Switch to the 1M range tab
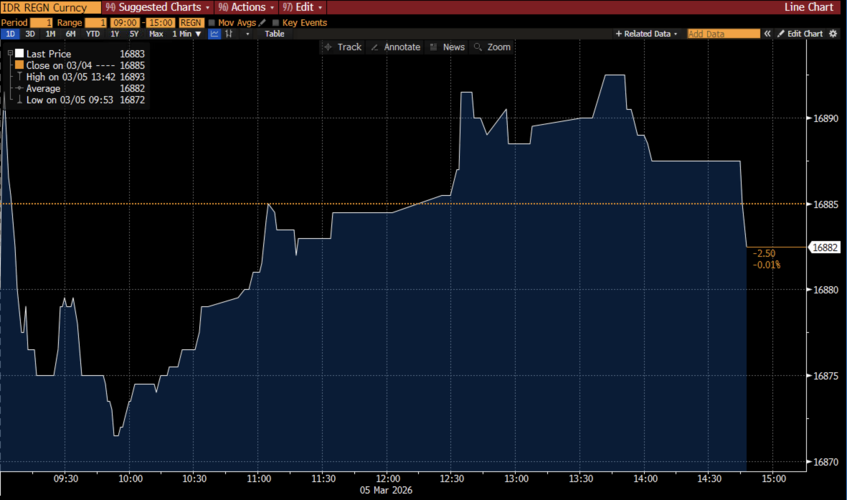Screen dimensions: 847x500 [50, 33]
